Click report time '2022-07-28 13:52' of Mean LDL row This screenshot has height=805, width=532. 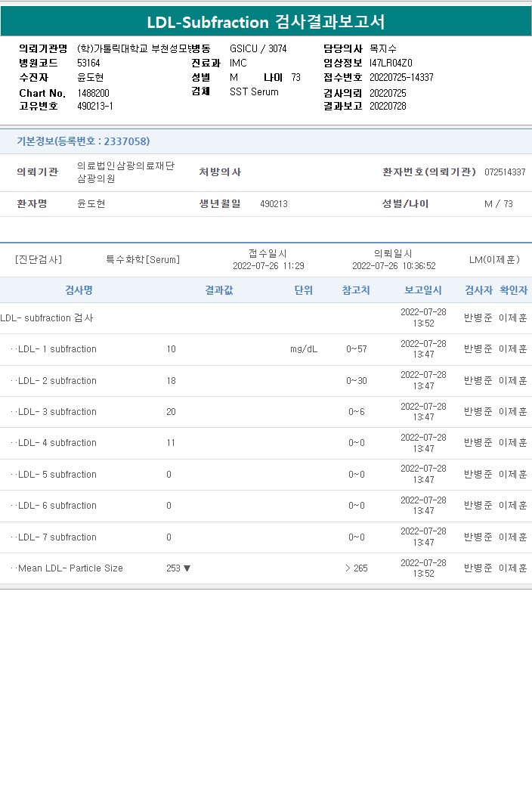point(424,568)
